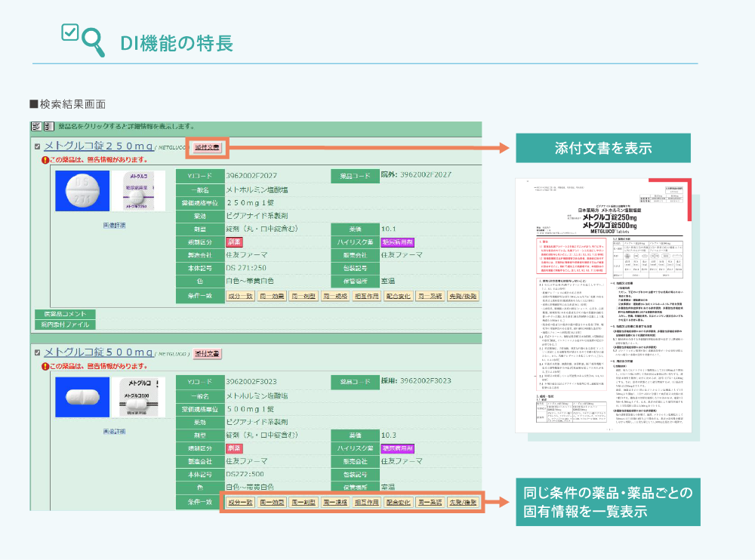Image resolution: width=755 pixels, height=560 pixels.
Task: Click 同一効果 in the 500mg row
Action: point(272,503)
